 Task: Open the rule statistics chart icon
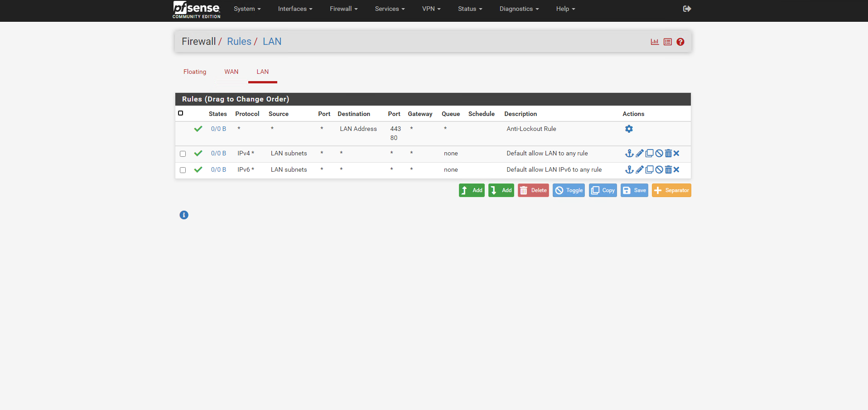click(x=655, y=42)
